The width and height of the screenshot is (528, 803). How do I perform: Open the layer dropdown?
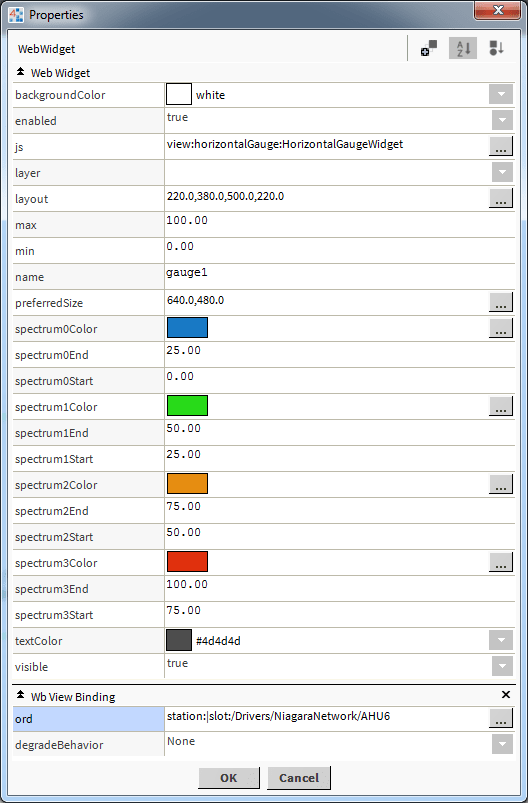click(x=502, y=172)
